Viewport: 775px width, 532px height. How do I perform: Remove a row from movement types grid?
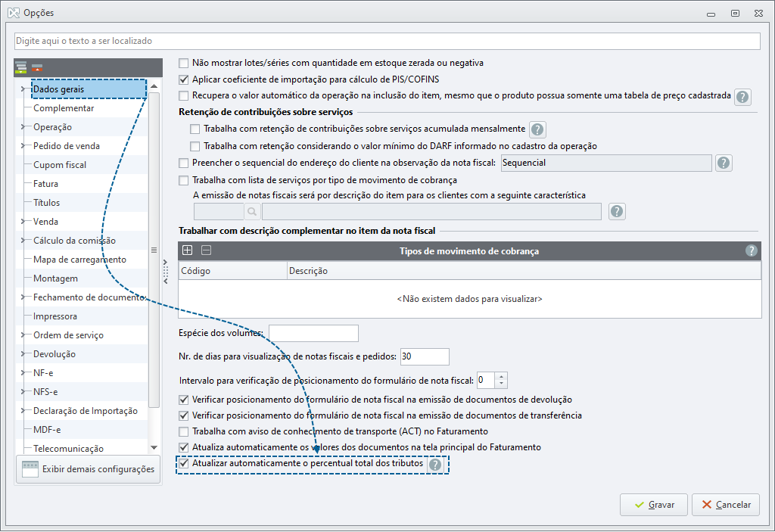[x=206, y=250]
